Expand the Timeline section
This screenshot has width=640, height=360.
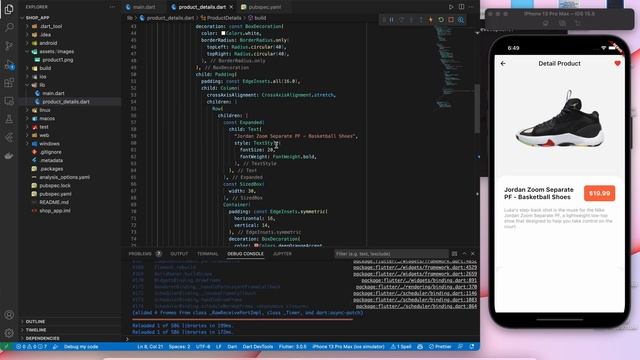click(x=36, y=330)
